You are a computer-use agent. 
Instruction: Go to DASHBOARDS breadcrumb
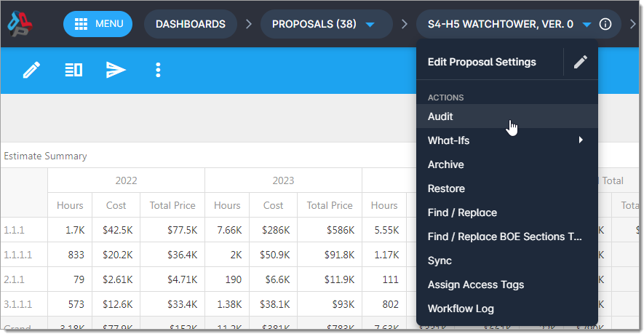pos(190,24)
